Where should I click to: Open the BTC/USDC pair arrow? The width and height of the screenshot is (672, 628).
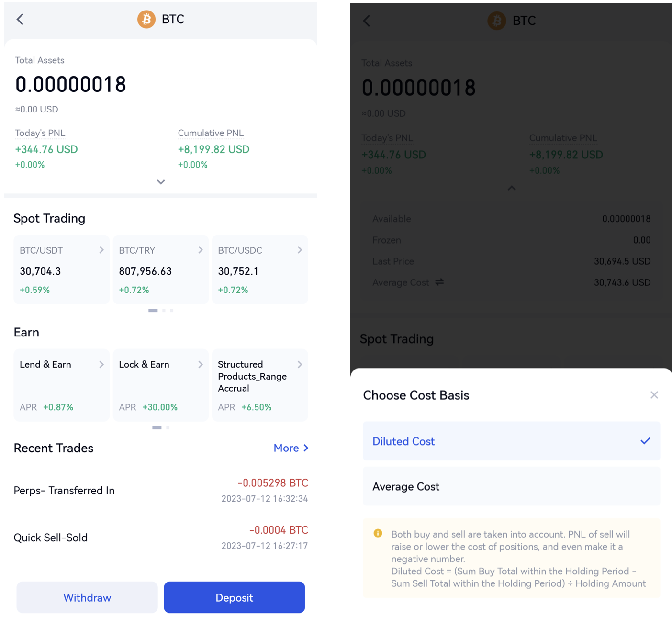pyautogui.click(x=300, y=250)
